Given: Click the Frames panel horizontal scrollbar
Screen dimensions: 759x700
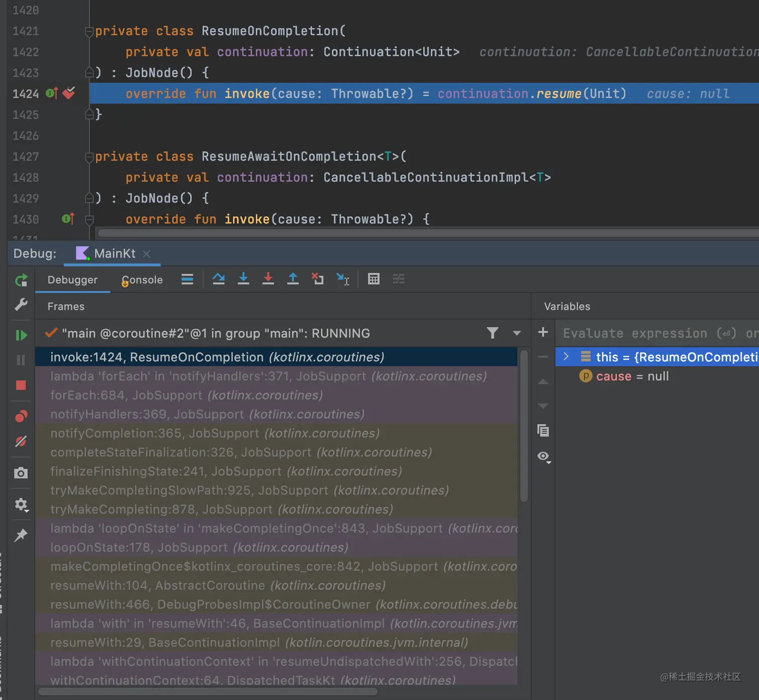Looking at the screenshot, I should [208, 691].
